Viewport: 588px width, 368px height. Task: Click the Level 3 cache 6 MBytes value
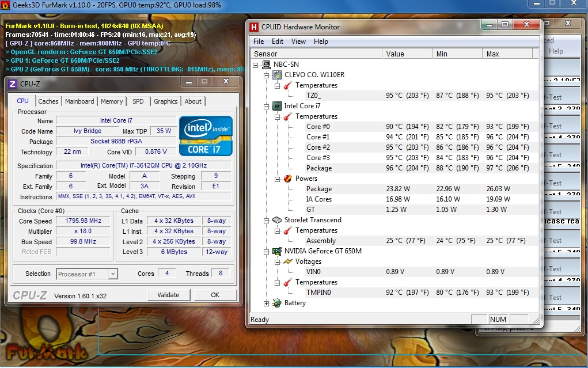point(174,252)
